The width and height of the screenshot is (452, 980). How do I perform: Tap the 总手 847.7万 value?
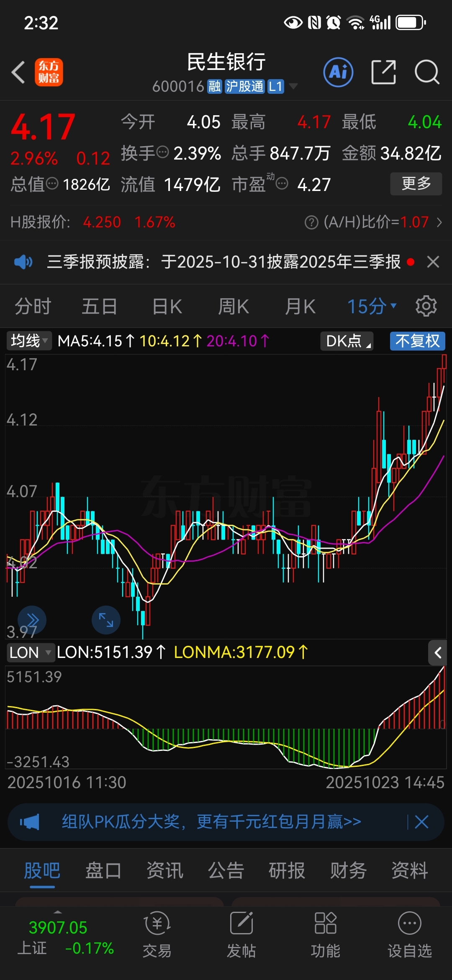(300, 153)
